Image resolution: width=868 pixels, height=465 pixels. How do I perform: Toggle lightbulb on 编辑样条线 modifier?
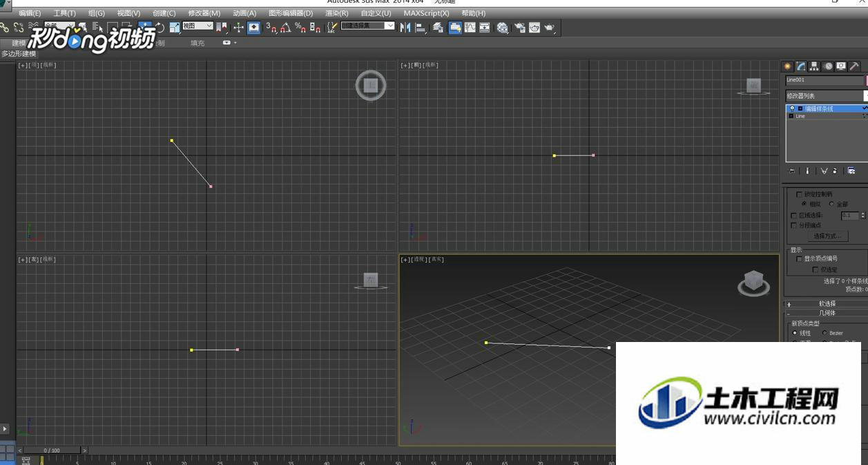tap(792, 108)
